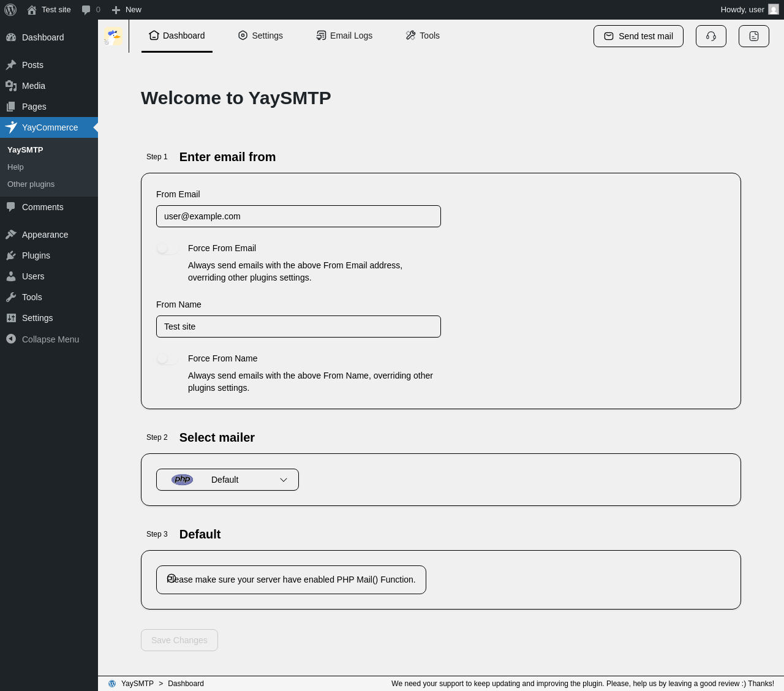
Task: Turn on the Force From Name switch
Action: (x=168, y=358)
